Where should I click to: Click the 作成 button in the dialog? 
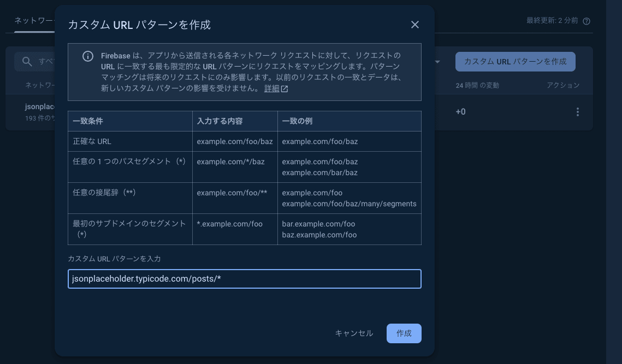coord(404,333)
